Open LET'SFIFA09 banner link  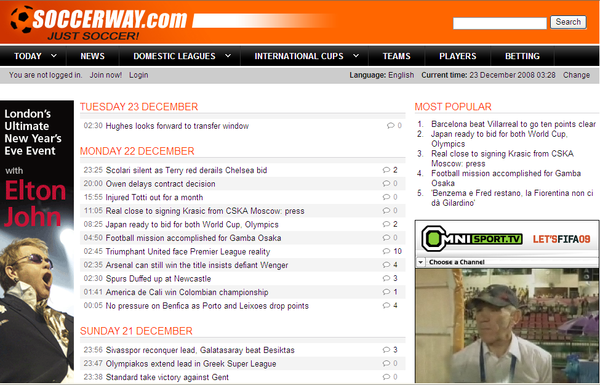561,239
